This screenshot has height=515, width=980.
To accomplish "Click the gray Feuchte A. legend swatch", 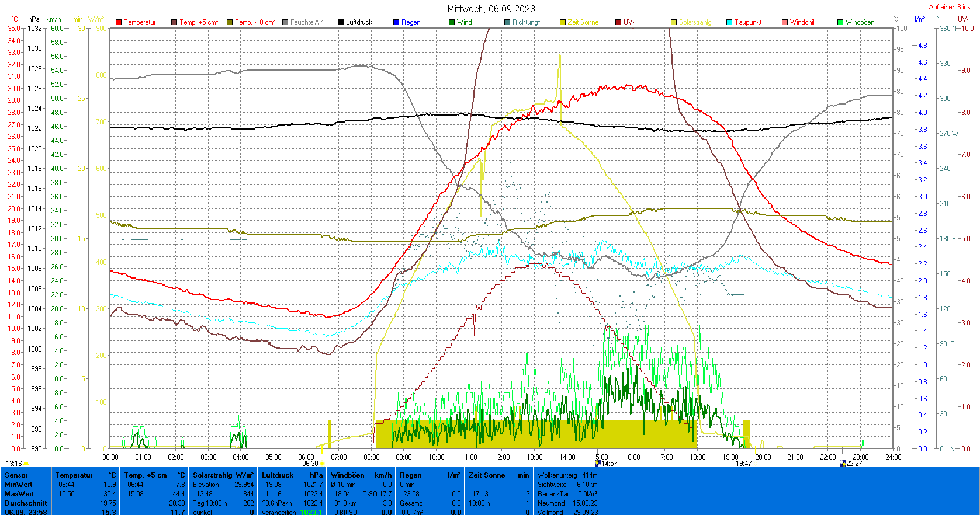I will 285,22.
